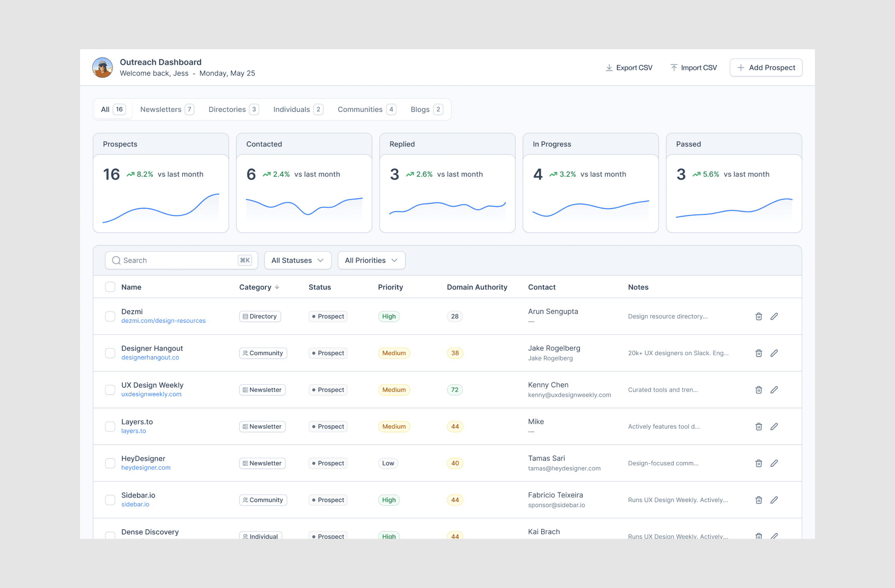Click the Directory category tag for Dezmi
The width and height of the screenshot is (895, 588).
[x=260, y=316]
